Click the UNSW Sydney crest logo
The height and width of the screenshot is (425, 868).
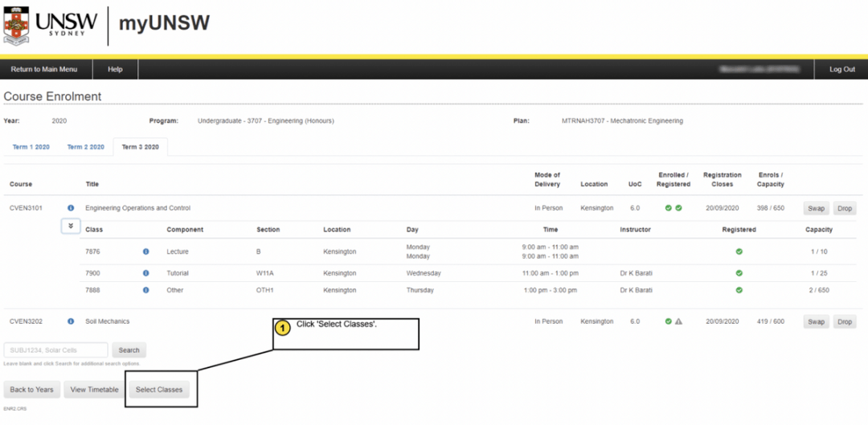pos(16,28)
